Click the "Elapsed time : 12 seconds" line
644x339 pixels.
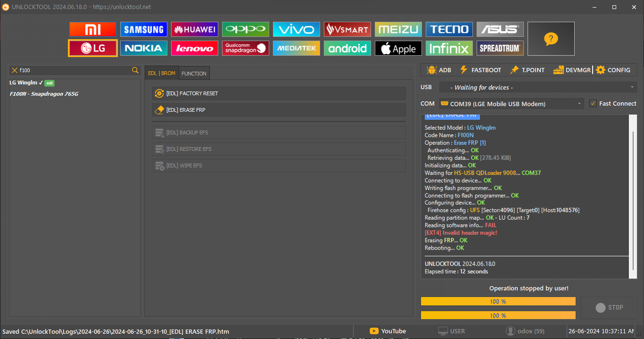point(456,272)
